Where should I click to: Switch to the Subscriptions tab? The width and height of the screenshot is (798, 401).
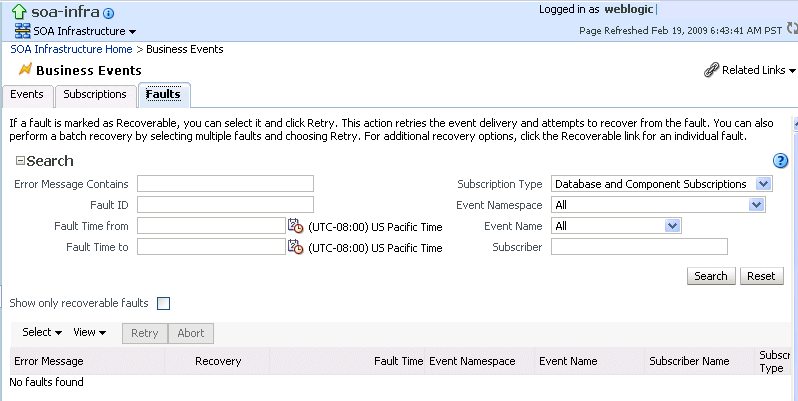pos(95,95)
